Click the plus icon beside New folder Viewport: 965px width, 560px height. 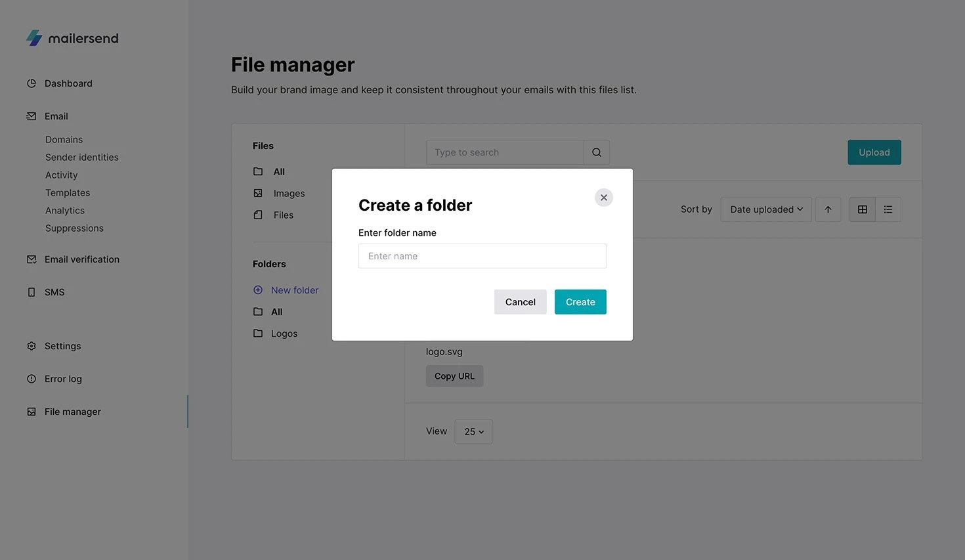(258, 290)
